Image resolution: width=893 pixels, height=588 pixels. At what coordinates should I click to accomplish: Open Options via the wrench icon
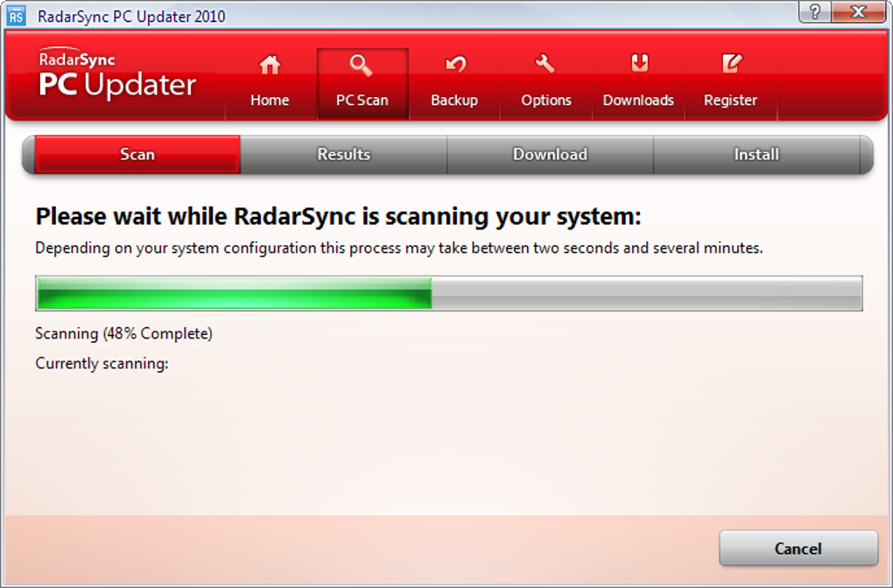[545, 64]
